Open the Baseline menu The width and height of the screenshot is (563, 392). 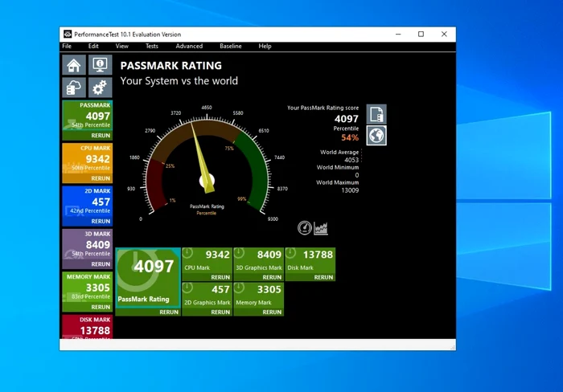tap(231, 46)
